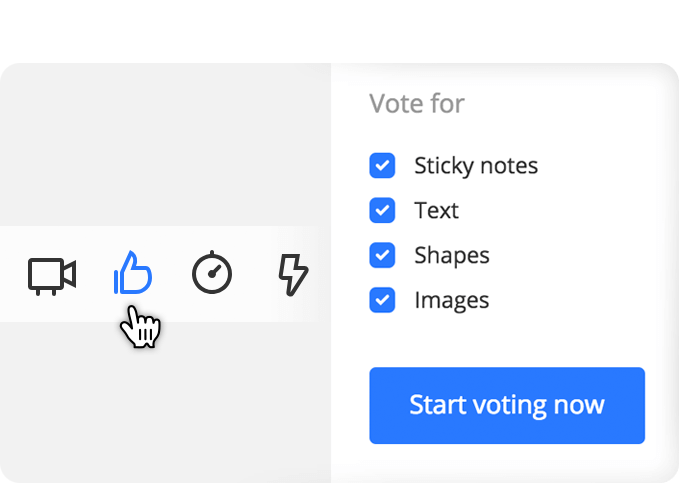Open the stopwatch timer tool
The image size is (679, 483).
click(x=212, y=272)
